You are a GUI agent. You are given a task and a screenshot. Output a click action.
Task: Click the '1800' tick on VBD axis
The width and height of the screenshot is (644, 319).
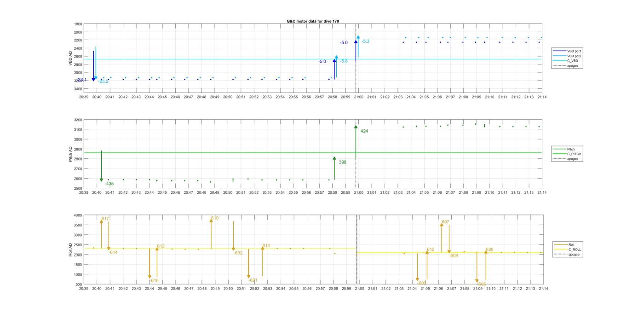(78, 24)
